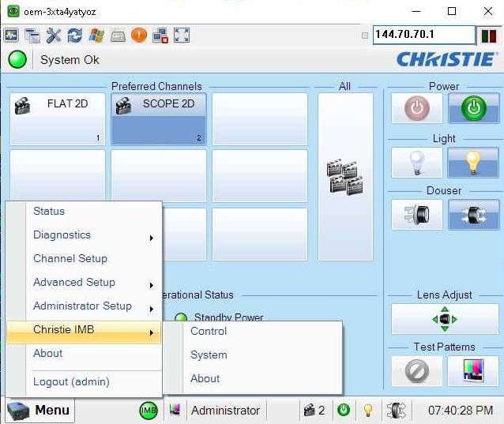Image resolution: width=504 pixels, height=424 pixels.
Task: Expand the Advanced Setup submenu arrow
Action: tap(152, 285)
